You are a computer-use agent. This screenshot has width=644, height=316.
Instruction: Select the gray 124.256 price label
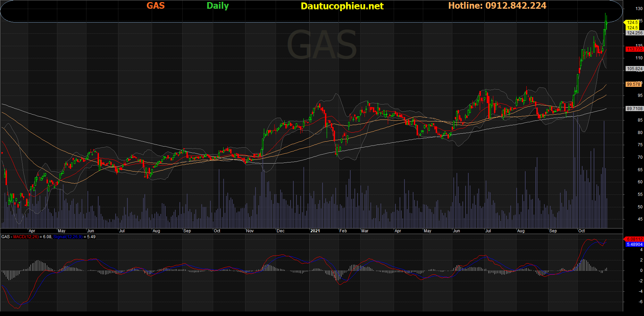(634, 33)
